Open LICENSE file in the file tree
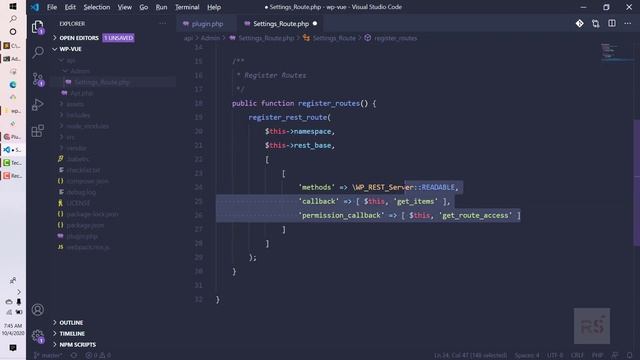The height and width of the screenshot is (360, 640). pos(78,203)
